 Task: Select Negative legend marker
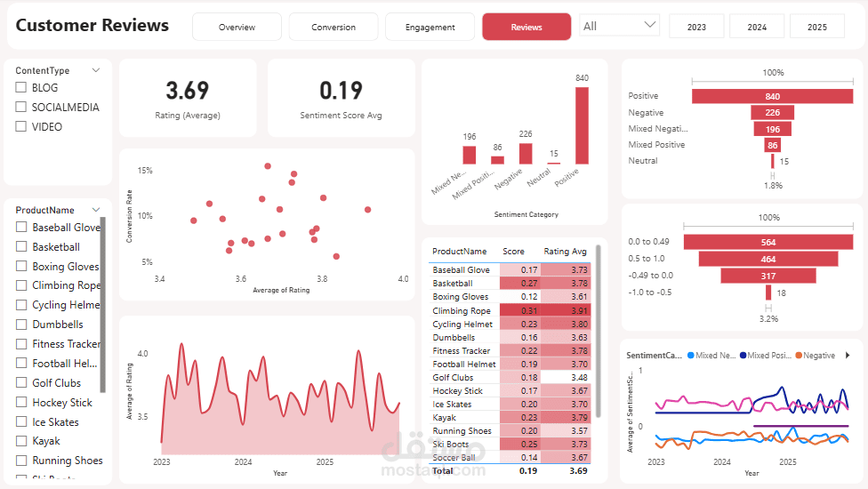(799, 355)
